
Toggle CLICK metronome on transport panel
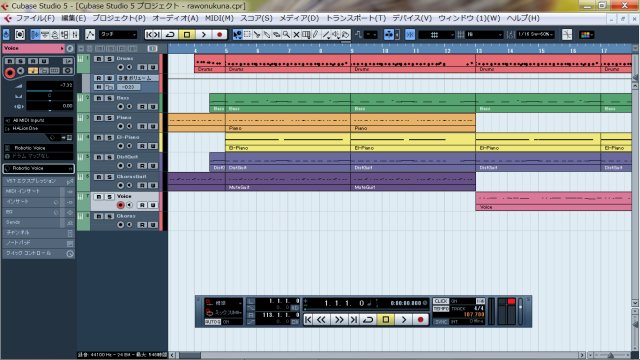(441, 301)
